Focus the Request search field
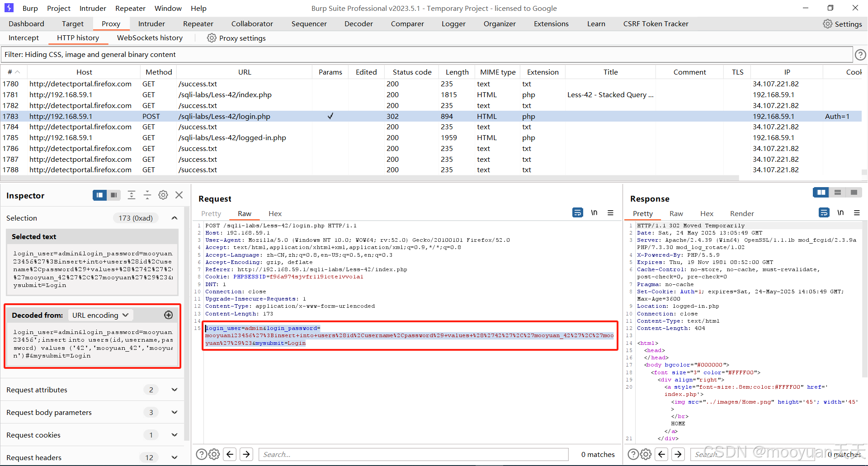 click(413, 454)
